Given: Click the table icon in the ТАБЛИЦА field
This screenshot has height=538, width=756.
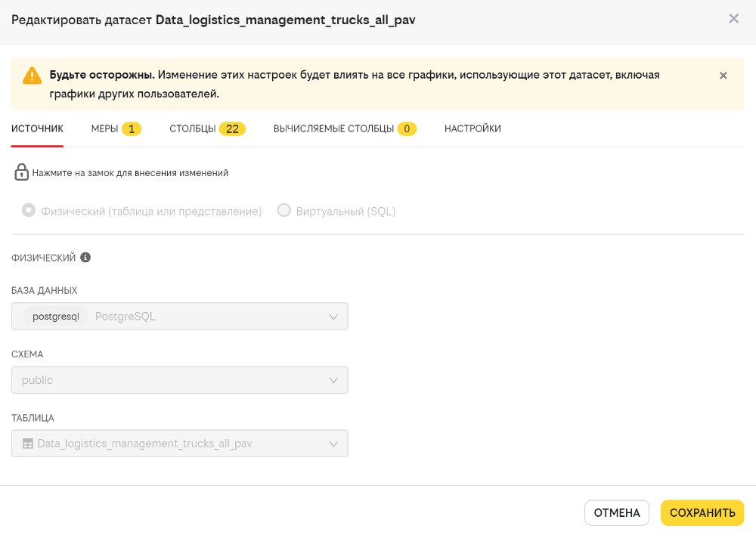Looking at the screenshot, I should coord(28,444).
